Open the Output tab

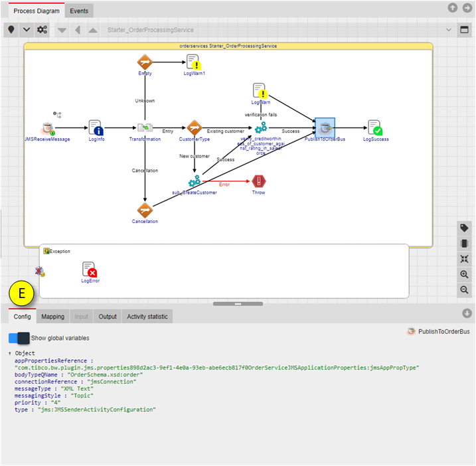click(x=108, y=317)
